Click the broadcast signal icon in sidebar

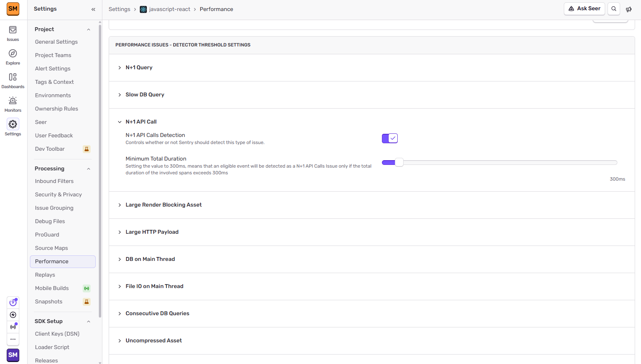tap(13, 327)
